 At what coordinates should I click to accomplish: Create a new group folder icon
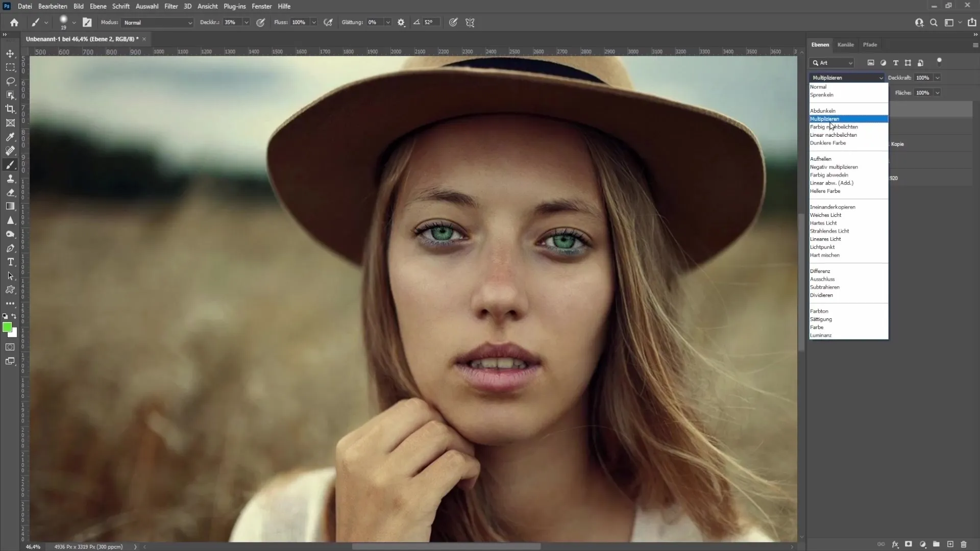coord(936,544)
